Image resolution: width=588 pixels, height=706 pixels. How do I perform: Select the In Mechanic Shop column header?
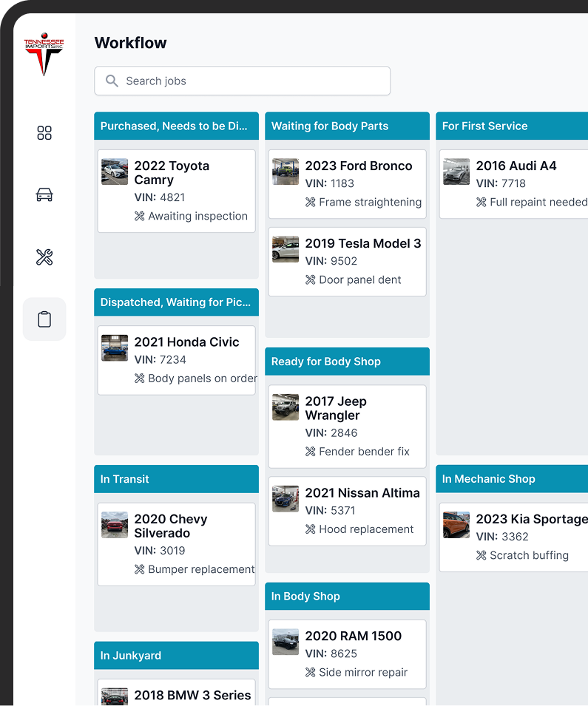coord(512,479)
